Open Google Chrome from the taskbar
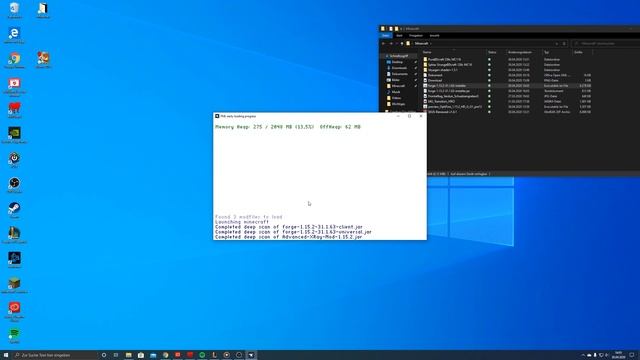This screenshot has height=360, width=640. tap(165, 355)
